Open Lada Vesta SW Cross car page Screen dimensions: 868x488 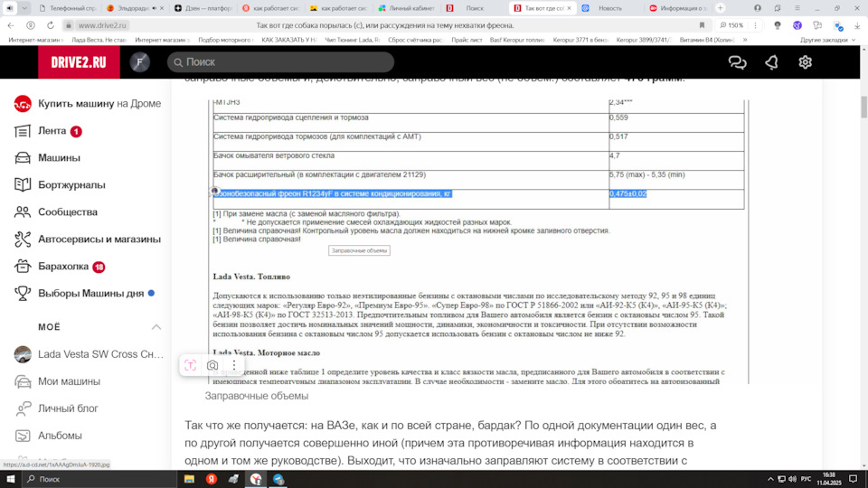coord(100,354)
